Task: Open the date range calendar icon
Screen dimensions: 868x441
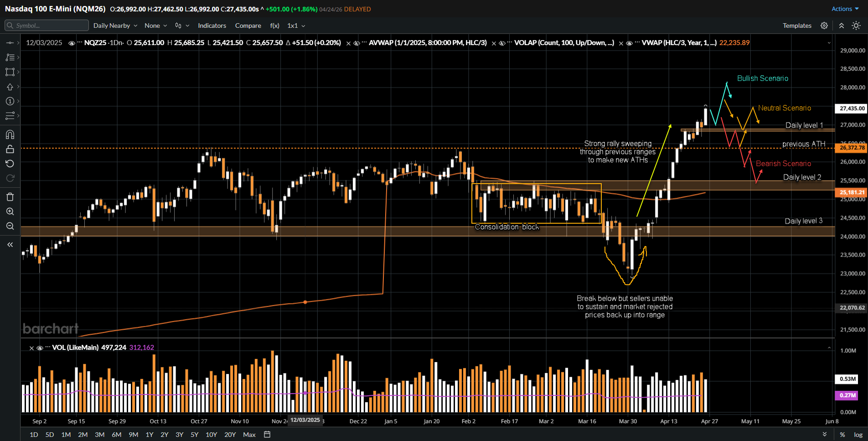Action: (267, 435)
